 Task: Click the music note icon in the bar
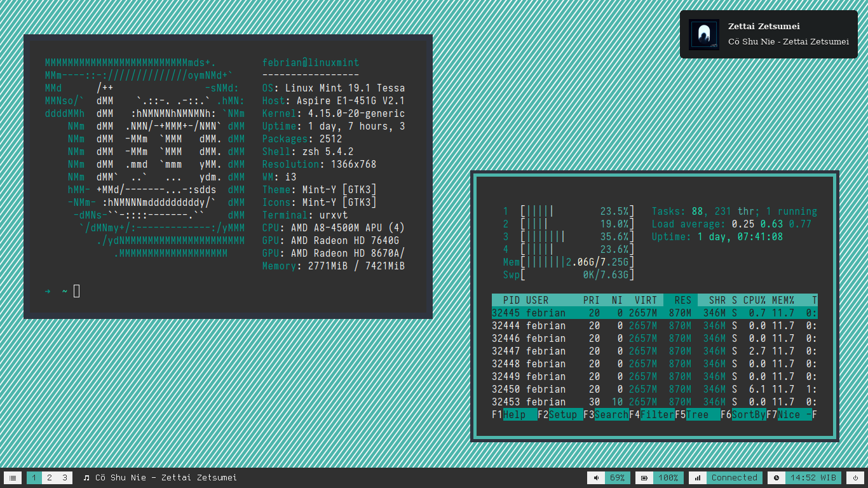pyautogui.click(x=86, y=478)
